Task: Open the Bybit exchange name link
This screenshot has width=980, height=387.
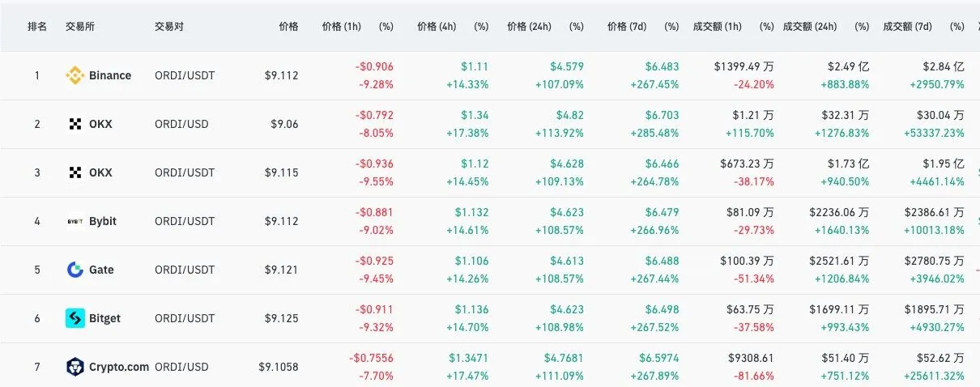Action: coord(103,221)
